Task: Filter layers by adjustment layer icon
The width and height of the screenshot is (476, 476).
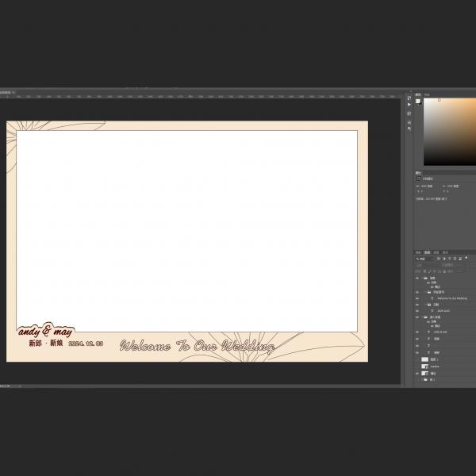Action: pos(443,259)
